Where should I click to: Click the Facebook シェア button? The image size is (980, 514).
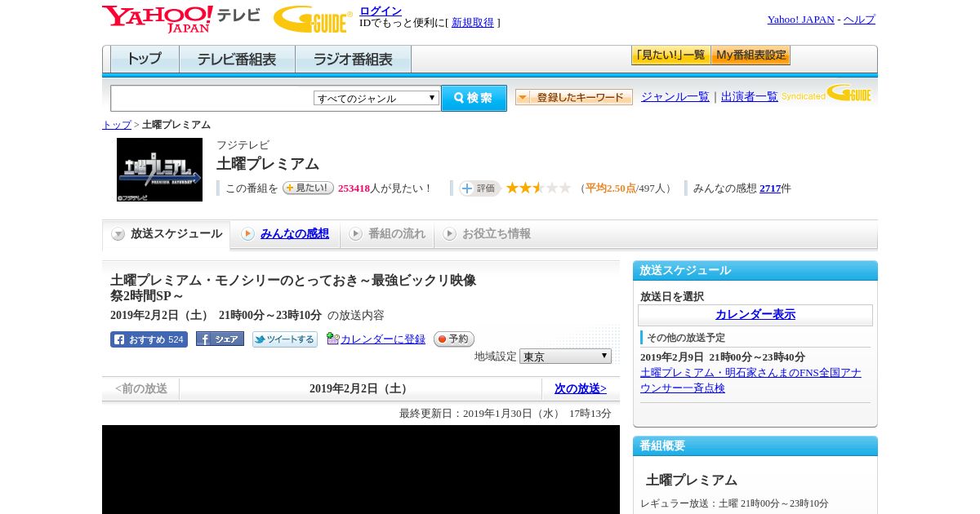[220, 339]
